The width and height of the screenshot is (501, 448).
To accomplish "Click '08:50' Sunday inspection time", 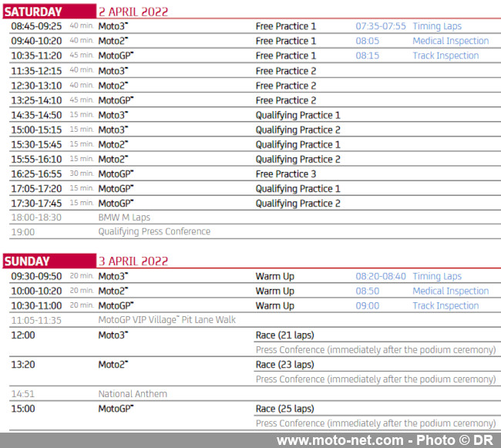I will (x=368, y=291).
